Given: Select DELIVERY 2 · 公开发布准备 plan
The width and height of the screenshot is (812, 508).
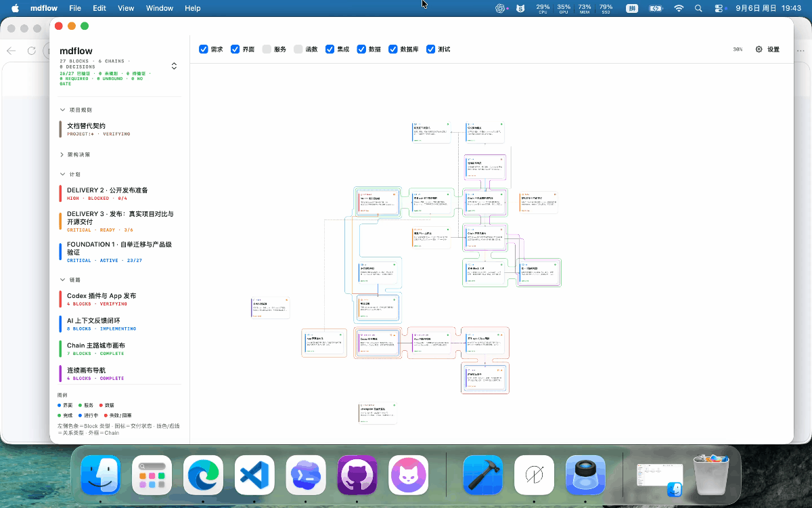Looking at the screenshot, I should click(119, 194).
